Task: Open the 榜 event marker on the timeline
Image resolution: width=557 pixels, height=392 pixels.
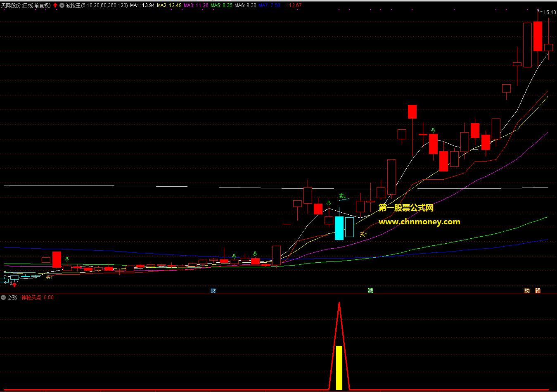Action: pos(527,291)
